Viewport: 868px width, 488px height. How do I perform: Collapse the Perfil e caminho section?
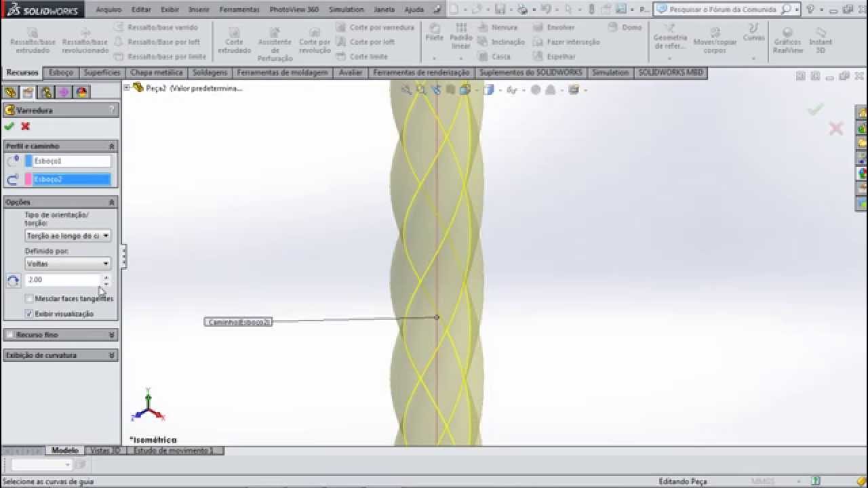111,146
